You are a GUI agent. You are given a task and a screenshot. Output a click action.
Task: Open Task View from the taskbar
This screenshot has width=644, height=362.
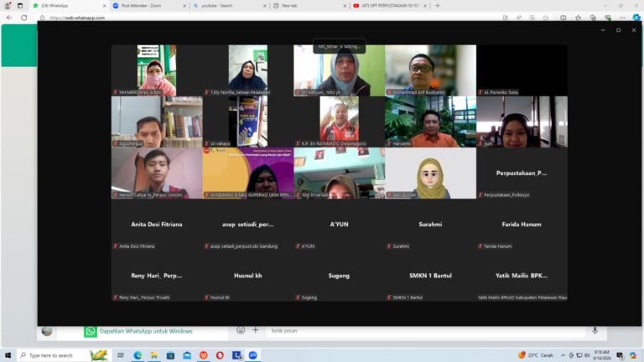[x=121, y=355]
